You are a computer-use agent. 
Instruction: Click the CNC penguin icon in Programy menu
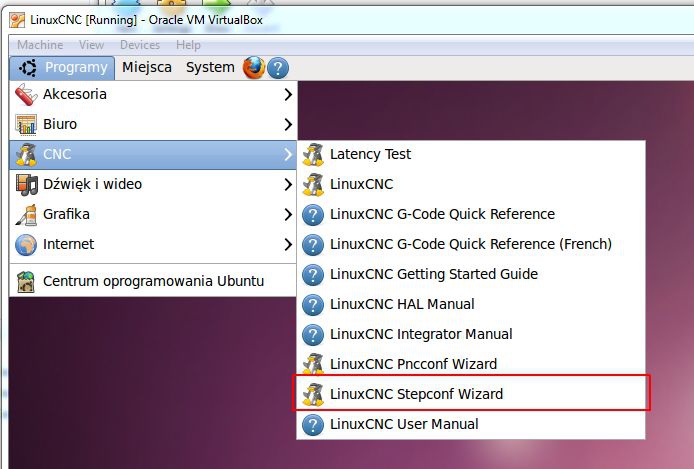pos(26,154)
